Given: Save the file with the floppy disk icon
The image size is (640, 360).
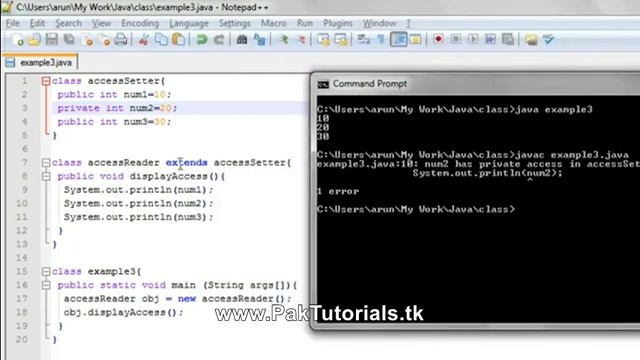Looking at the screenshot, I should [51, 40].
